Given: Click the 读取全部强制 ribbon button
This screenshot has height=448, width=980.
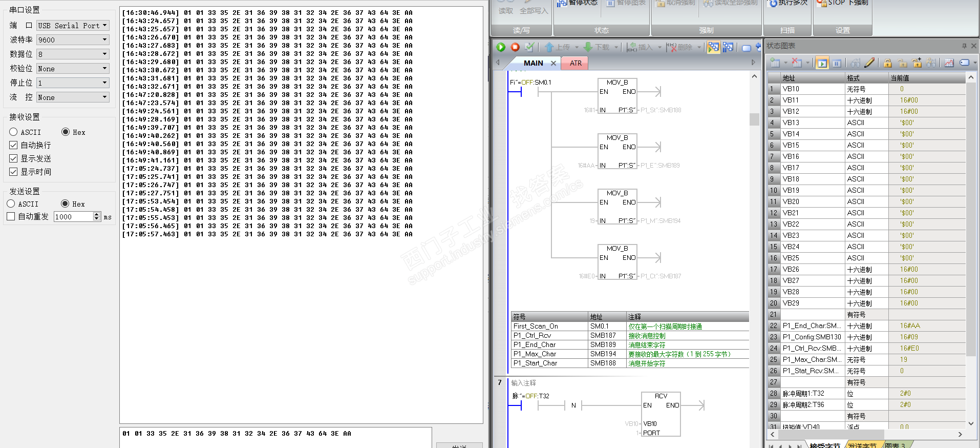Looking at the screenshot, I should click(730, 3).
